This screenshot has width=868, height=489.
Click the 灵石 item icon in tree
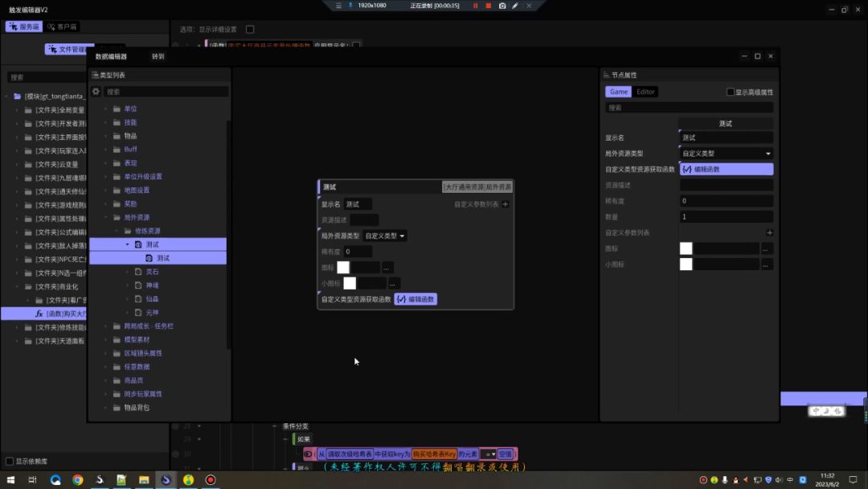[x=137, y=272]
